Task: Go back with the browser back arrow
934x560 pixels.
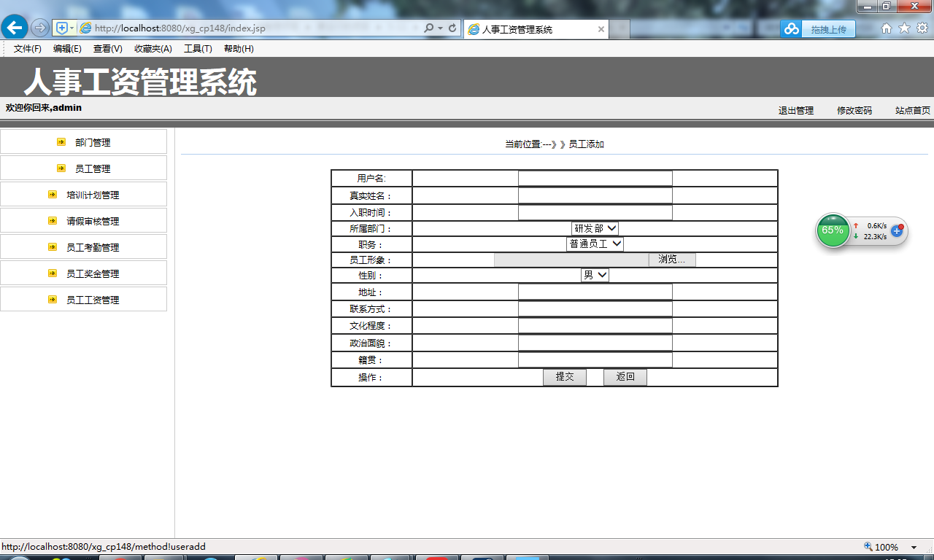Action: coord(15,28)
